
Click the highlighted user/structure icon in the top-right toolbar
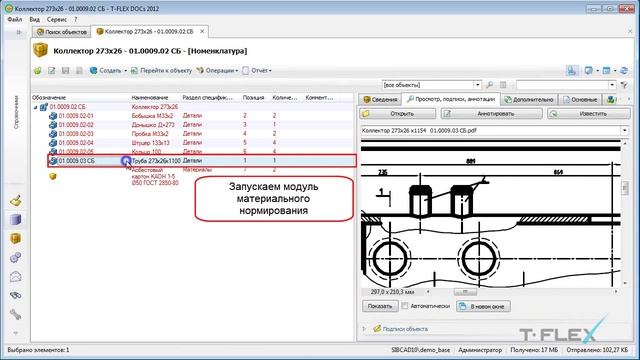pos(572,71)
